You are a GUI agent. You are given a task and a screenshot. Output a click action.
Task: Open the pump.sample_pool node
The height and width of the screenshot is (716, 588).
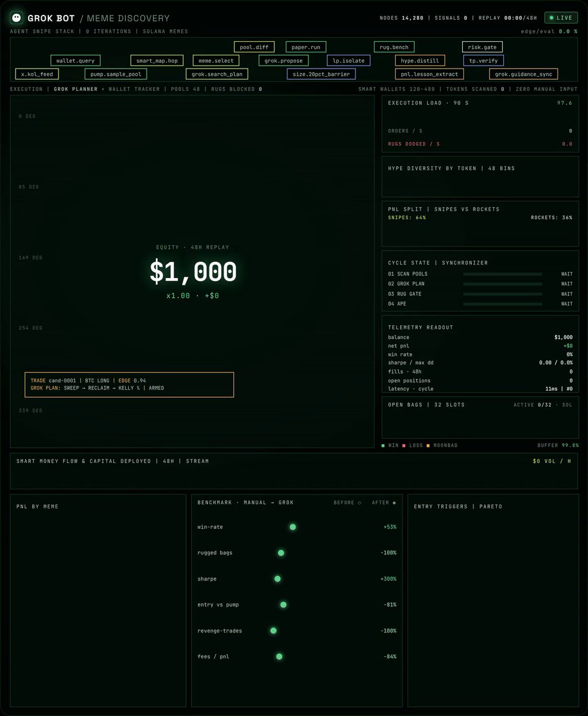[x=116, y=74]
